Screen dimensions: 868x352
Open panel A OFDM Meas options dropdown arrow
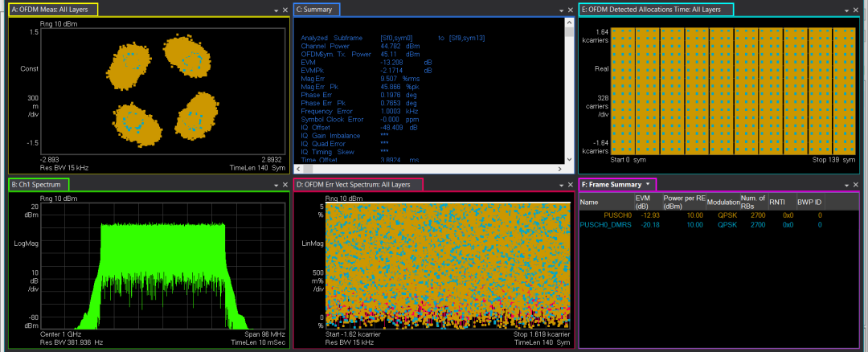(276, 10)
